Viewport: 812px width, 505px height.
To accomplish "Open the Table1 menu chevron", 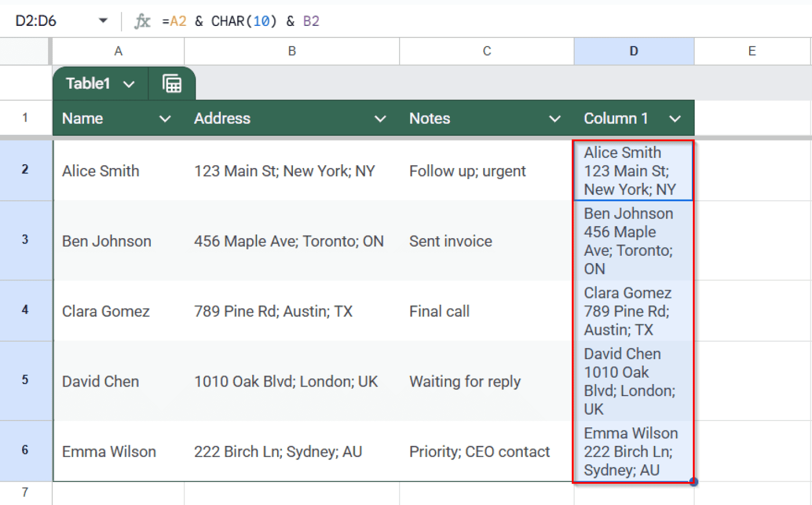I will click(128, 83).
